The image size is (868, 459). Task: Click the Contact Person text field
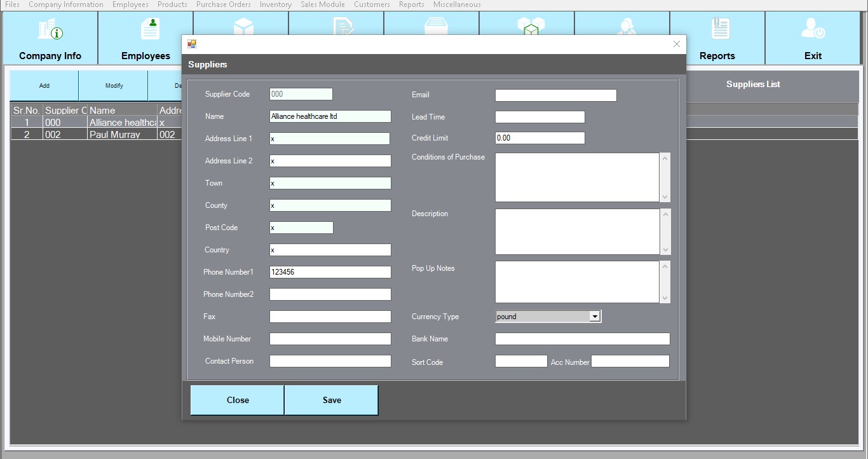(x=330, y=361)
